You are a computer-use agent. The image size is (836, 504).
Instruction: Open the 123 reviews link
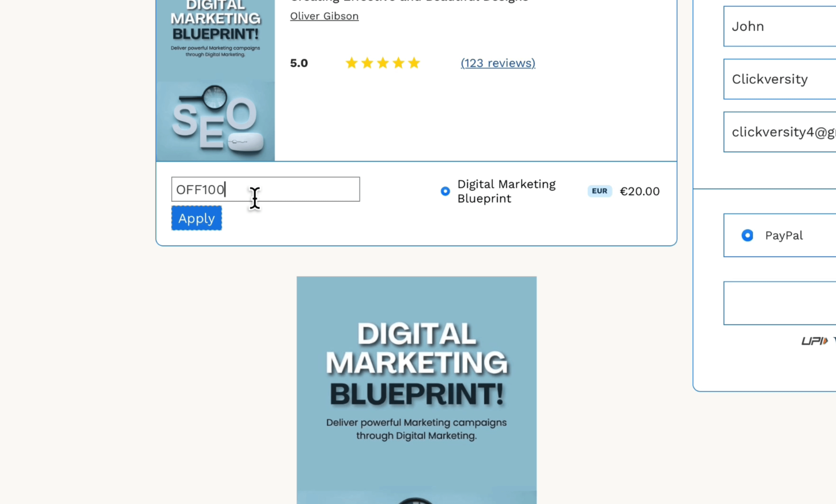(x=498, y=63)
